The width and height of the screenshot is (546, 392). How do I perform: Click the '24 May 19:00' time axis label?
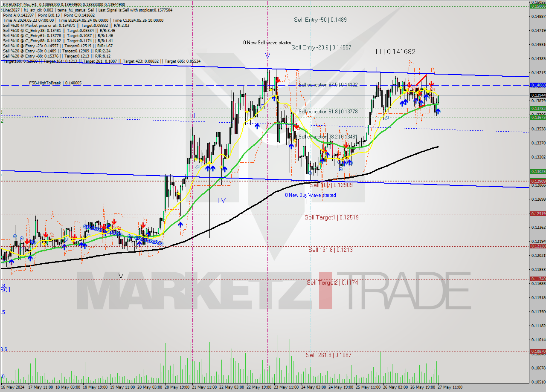click(x=341, y=387)
